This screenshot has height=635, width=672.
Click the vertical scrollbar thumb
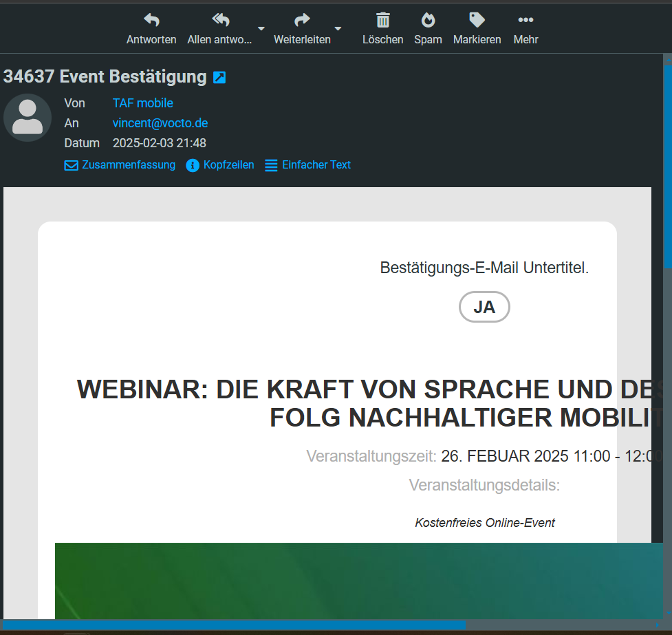[x=668, y=166]
